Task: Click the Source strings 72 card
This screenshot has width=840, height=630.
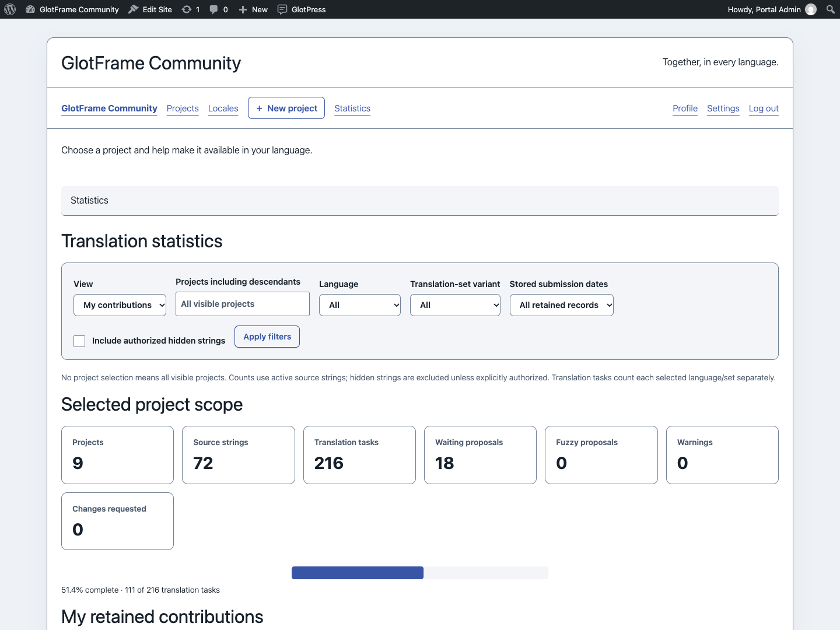Action: coord(239,455)
